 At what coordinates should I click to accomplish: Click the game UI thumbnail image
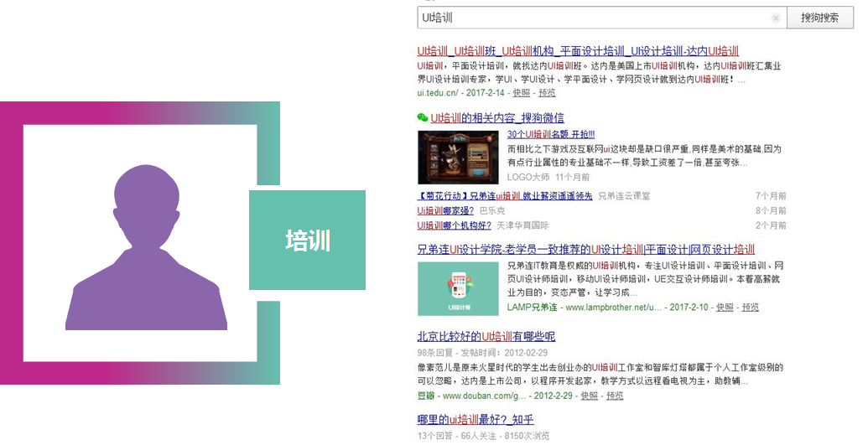[458, 158]
